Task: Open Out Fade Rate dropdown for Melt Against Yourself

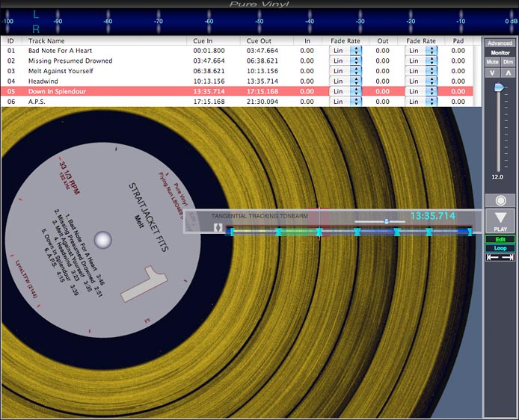Action: (x=421, y=71)
